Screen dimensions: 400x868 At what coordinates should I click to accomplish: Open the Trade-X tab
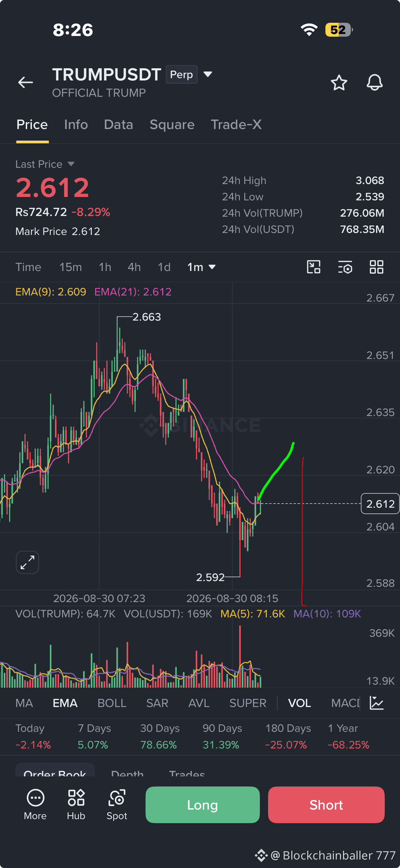pos(236,125)
